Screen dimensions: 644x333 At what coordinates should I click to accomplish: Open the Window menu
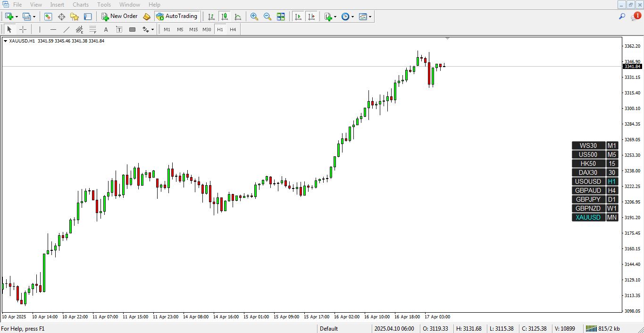[x=130, y=4]
